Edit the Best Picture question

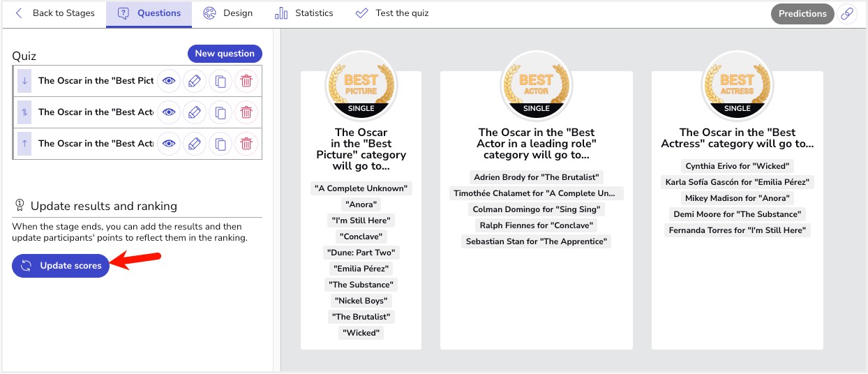[195, 81]
